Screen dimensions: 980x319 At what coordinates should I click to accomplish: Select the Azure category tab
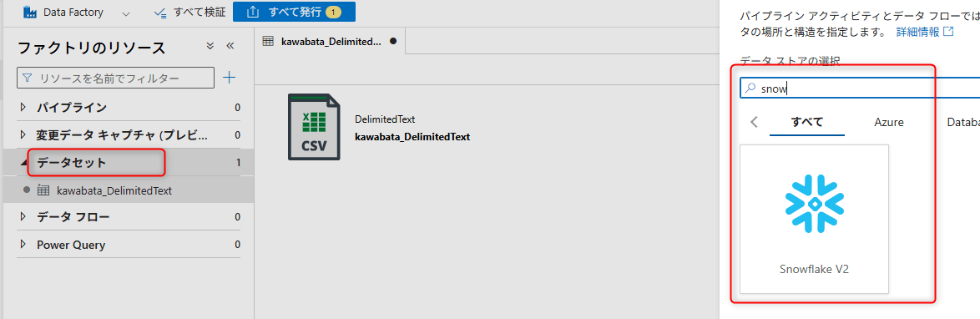tap(889, 123)
